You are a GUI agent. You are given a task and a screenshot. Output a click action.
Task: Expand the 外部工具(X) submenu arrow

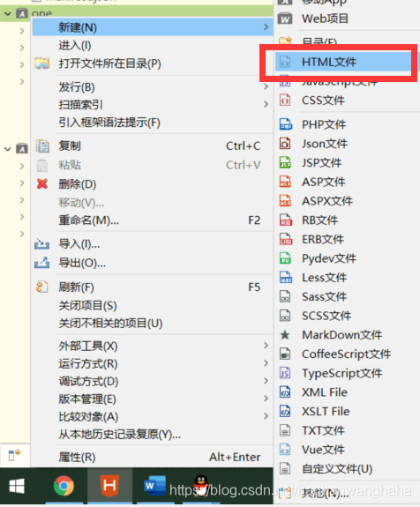(266, 346)
